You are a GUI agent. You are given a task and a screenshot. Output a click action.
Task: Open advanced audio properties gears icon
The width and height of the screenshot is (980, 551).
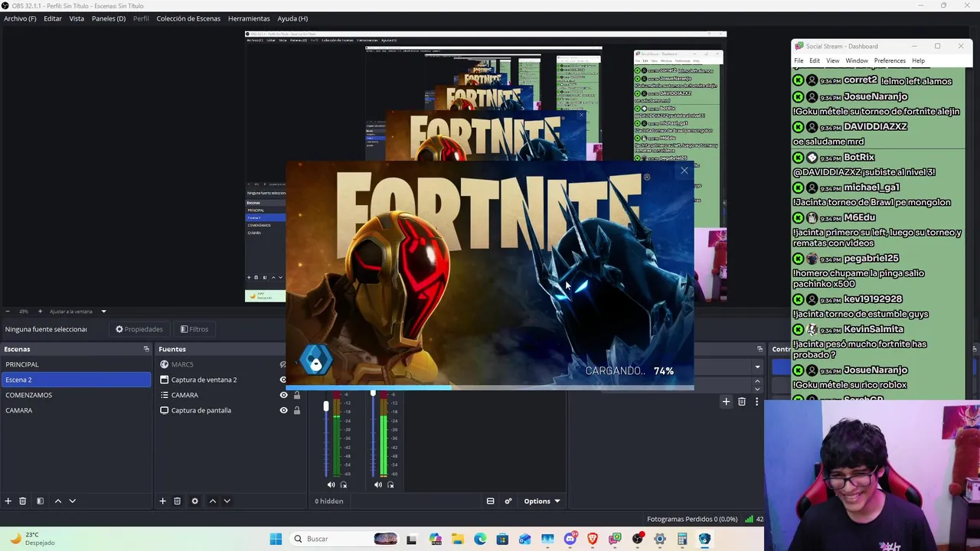click(508, 501)
